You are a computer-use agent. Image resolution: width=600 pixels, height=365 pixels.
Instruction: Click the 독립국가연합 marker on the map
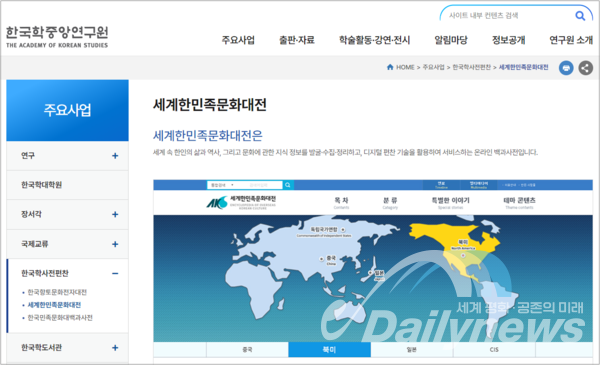click(343, 230)
